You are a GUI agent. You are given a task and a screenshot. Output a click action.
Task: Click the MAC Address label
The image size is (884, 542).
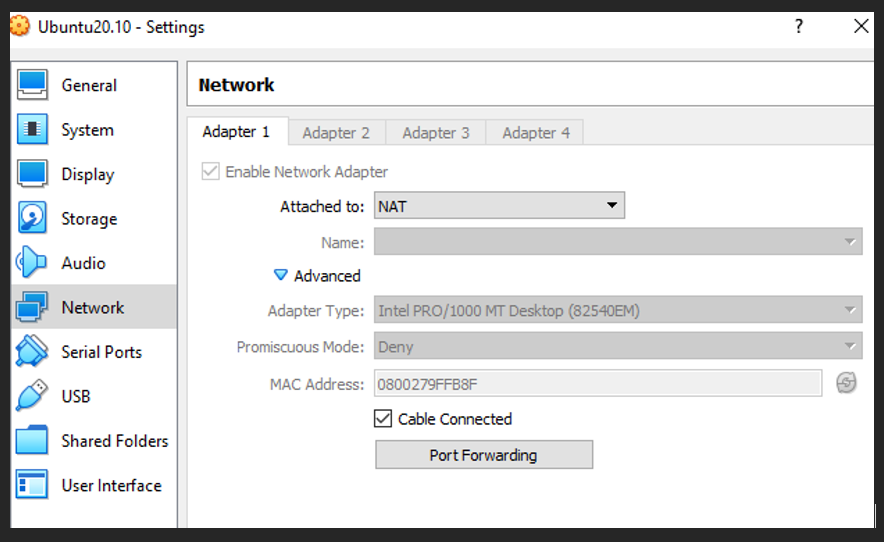click(x=317, y=384)
